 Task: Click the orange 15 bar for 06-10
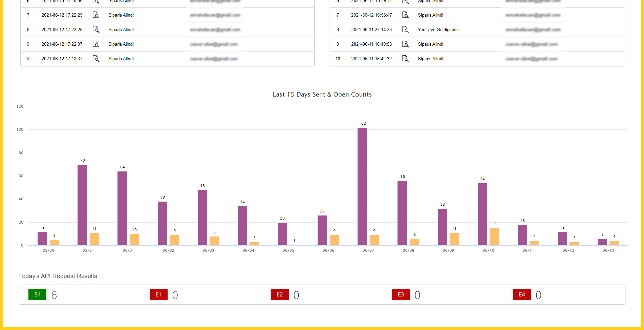click(x=494, y=237)
